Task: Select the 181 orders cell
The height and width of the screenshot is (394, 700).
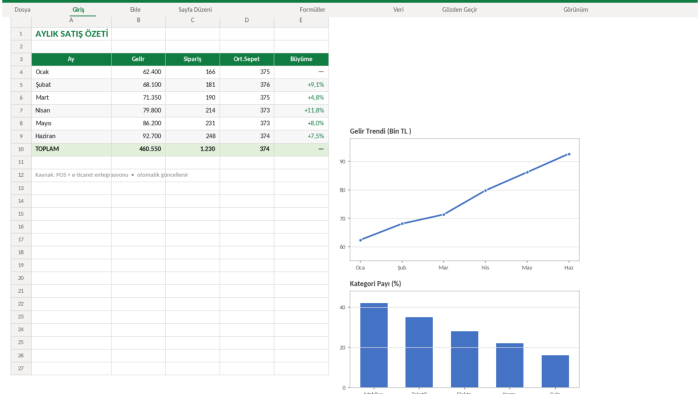Action: point(192,85)
